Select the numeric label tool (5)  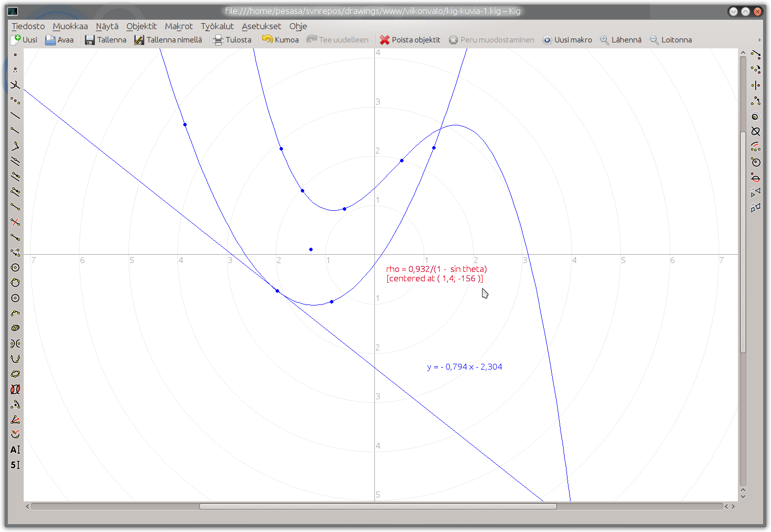coord(15,465)
